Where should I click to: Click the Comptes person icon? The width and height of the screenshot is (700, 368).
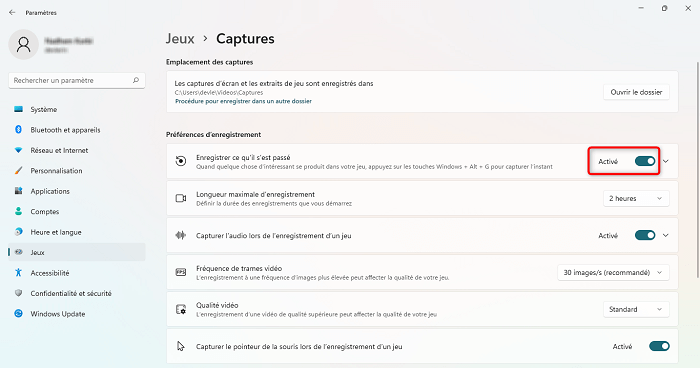[18, 211]
